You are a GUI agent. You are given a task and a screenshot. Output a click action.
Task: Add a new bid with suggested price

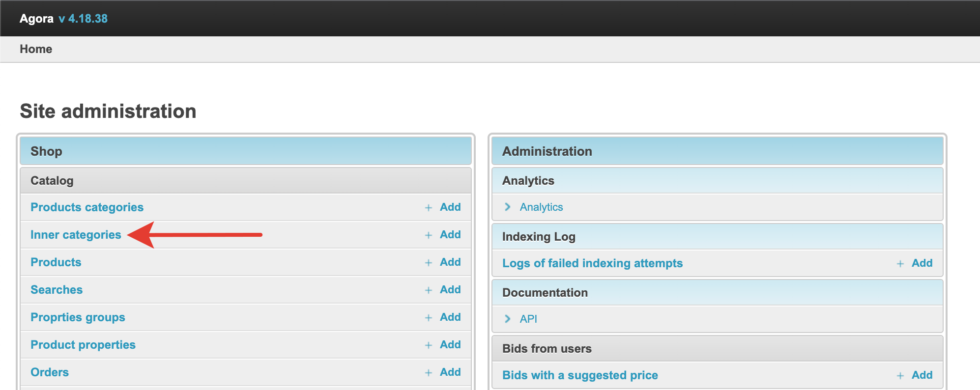click(x=922, y=375)
